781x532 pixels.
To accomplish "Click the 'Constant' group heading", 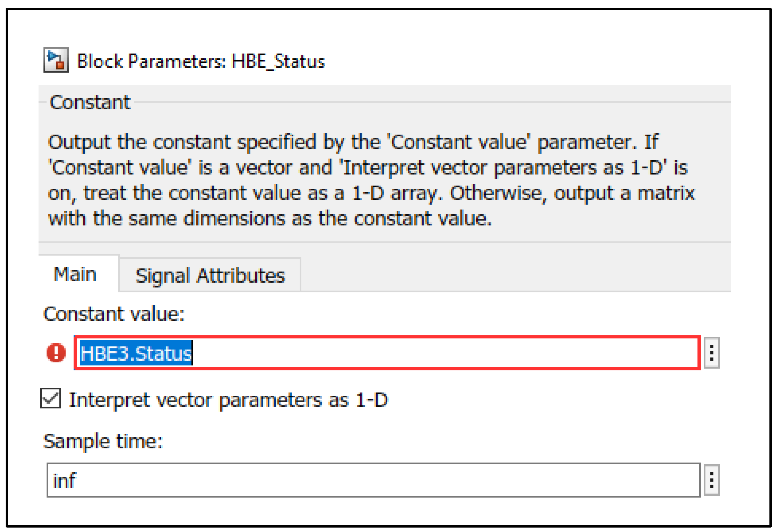I will [x=90, y=102].
